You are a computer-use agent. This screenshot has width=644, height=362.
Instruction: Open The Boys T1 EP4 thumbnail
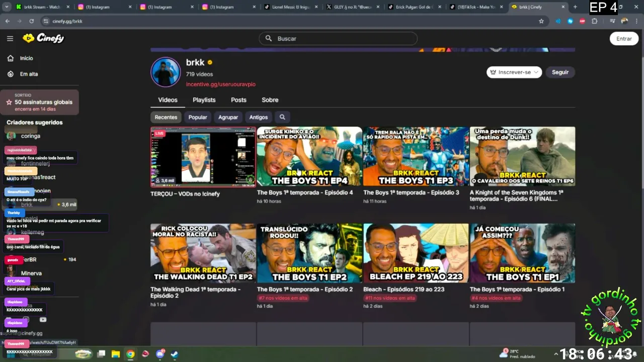coord(309,156)
